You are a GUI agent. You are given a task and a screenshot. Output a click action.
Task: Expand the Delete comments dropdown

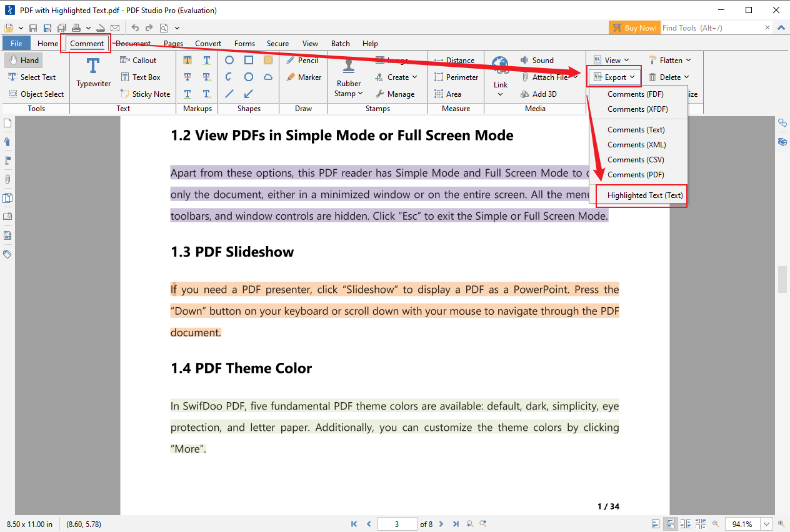670,77
